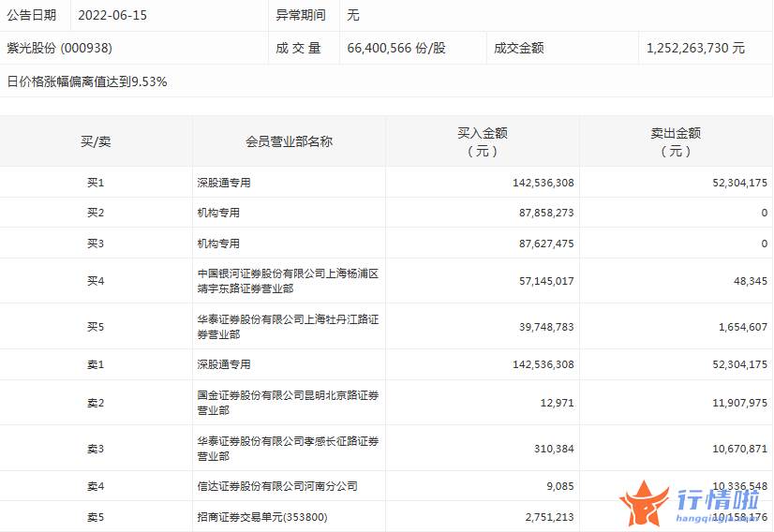The image size is (774, 532).
Task: Click 机构专用 in the 买2 row
Action: point(218,213)
